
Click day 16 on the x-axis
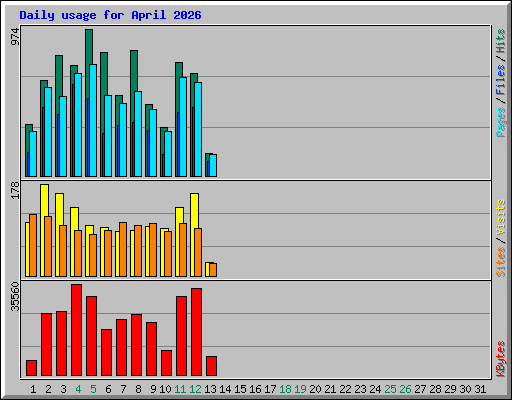[x=255, y=389]
